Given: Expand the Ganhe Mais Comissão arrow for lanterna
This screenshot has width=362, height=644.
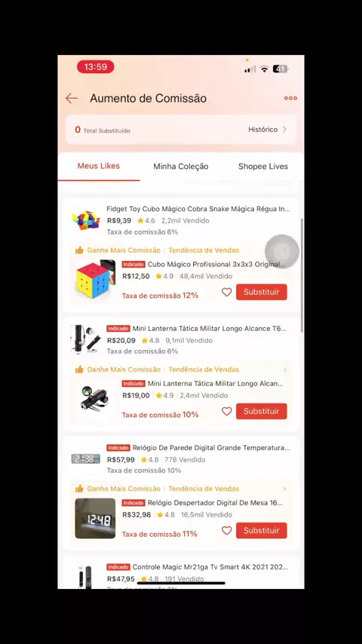Looking at the screenshot, I should coord(285,370).
